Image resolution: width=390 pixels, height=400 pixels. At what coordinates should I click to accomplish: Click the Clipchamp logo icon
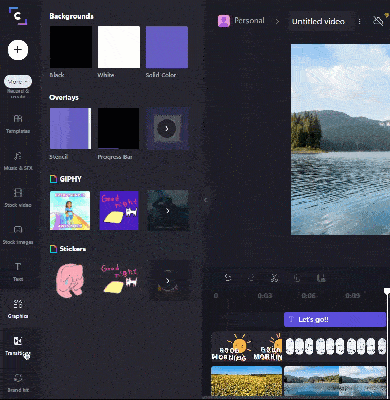click(18, 16)
